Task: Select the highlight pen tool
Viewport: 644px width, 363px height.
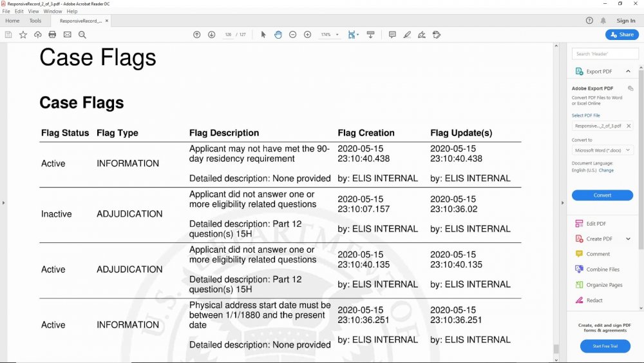Action: click(x=407, y=35)
